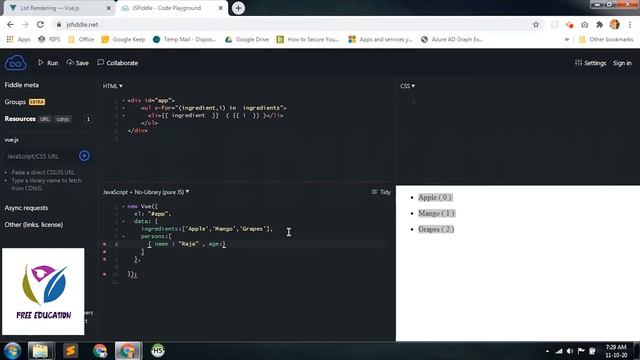Select the Resources cdnjs option
The height and width of the screenshot is (360, 640).
coord(63,119)
